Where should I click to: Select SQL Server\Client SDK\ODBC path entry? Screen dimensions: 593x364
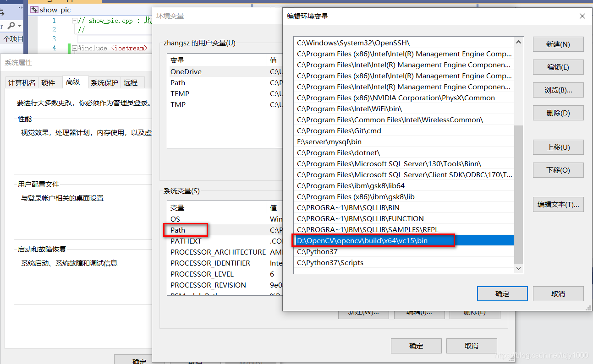(x=403, y=174)
